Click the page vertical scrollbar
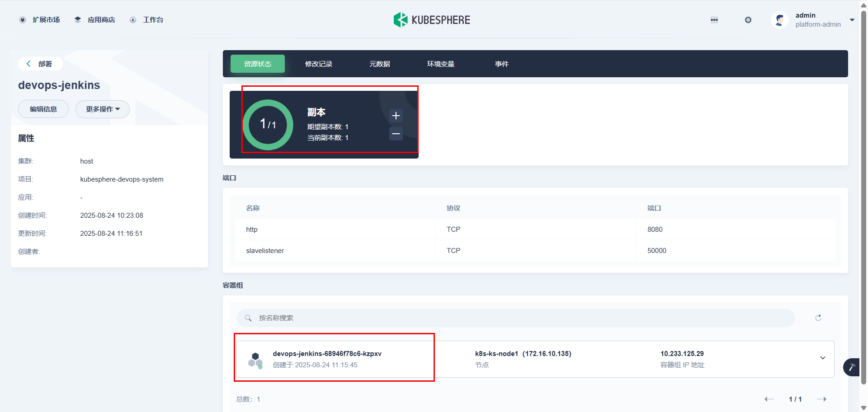Image resolution: width=868 pixels, height=412 pixels. click(863, 197)
